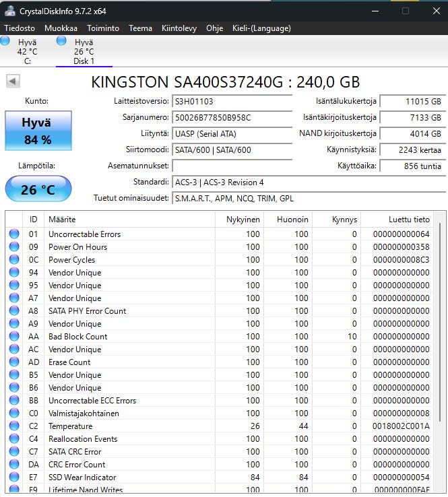Screen dimensions: 448x497
Task: Click the supported features field S.M.A.R.T., APM
Action: pos(309,199)
